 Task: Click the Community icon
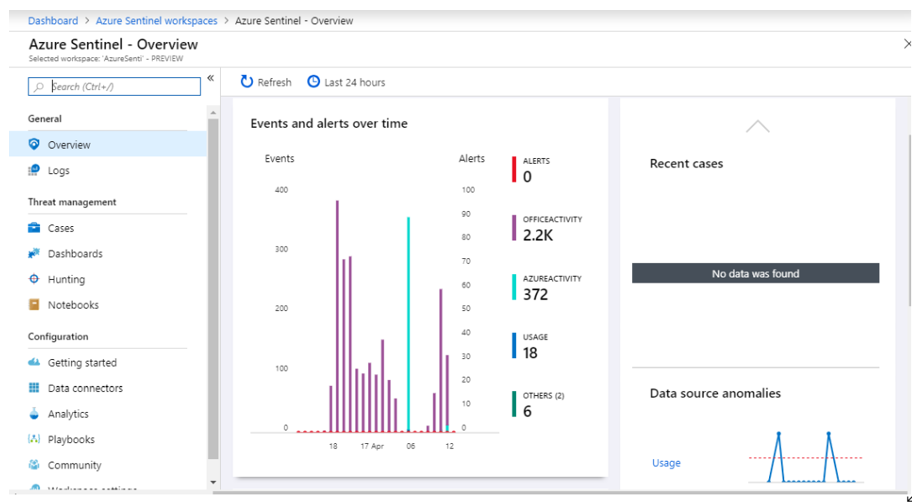point(34,465)
